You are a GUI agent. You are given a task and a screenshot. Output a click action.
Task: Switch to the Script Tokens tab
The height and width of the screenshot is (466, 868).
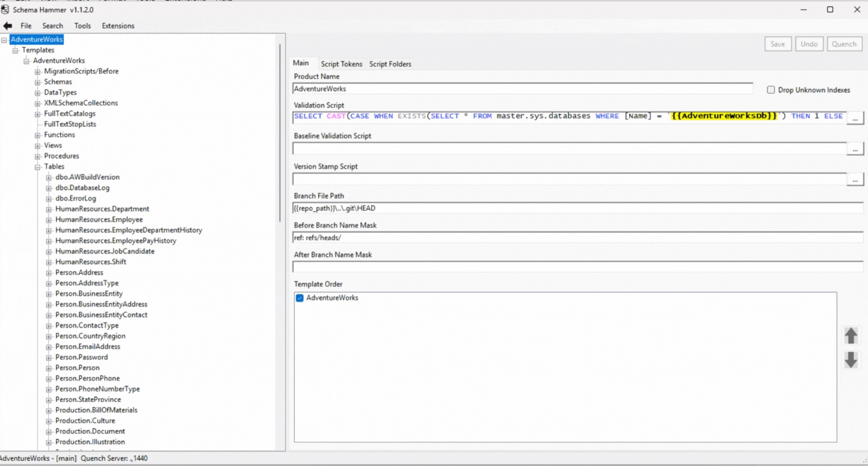coord(341,64)
